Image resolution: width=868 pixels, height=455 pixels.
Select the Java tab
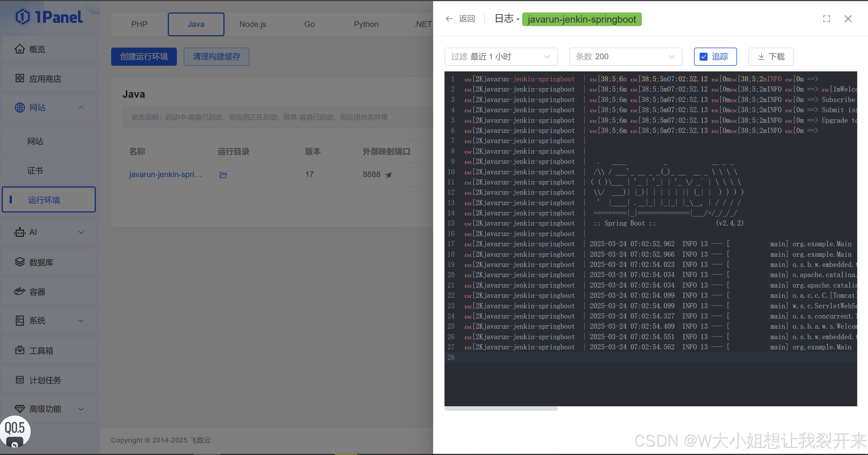click(196, 24)
